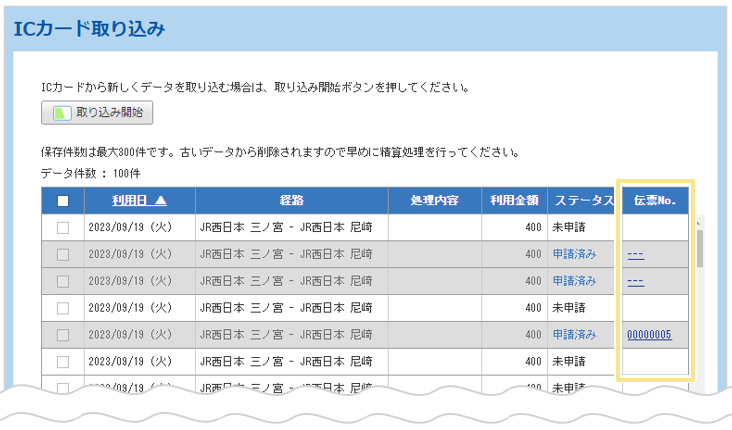This screenshot has width=732, height=430.
Task: Click the ステータス column header
Action: (x=582, y=201)
